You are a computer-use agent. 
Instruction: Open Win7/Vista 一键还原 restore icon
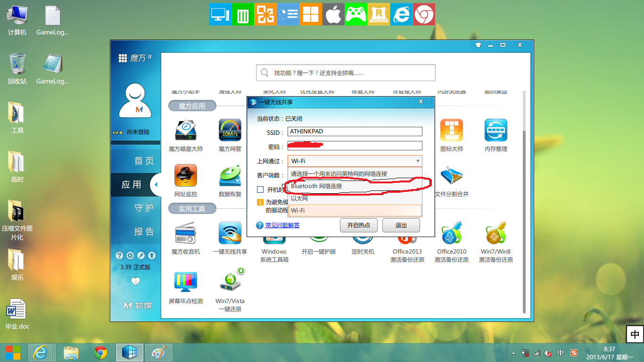coord(231,280)
